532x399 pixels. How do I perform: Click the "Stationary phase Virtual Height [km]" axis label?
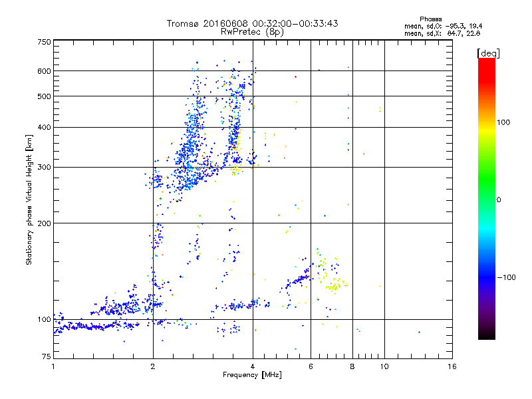[x=29, y=200]
